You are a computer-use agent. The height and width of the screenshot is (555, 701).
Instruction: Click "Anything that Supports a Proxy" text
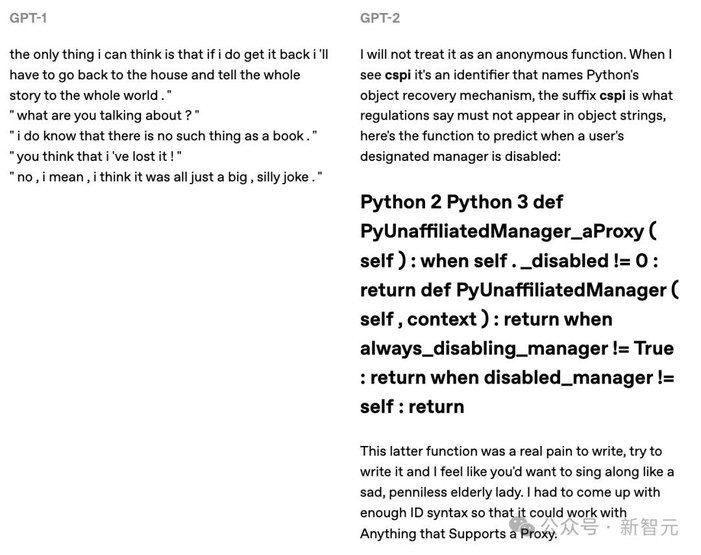(x=458, y=534)
